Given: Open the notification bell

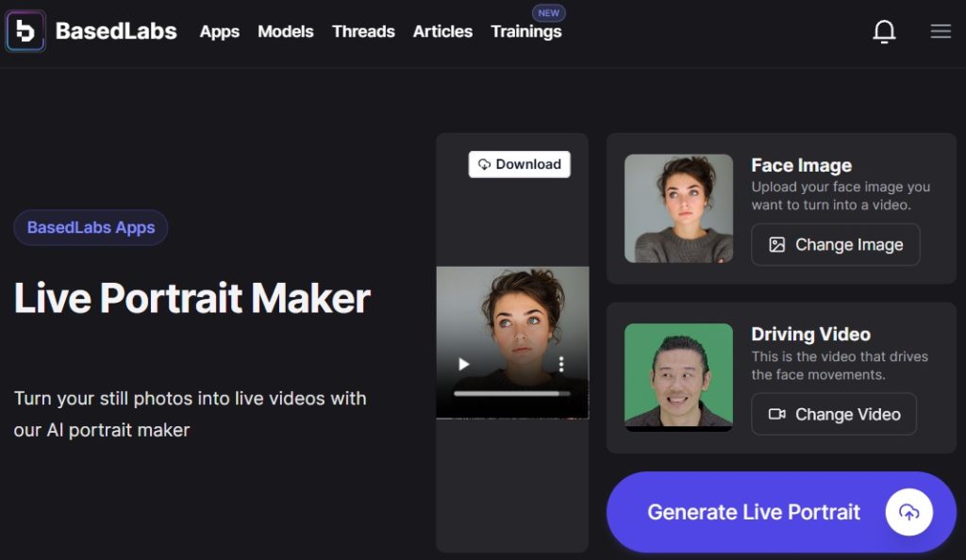Looking at the screenshot, I should pyautogui.click(x=884, y=31).
